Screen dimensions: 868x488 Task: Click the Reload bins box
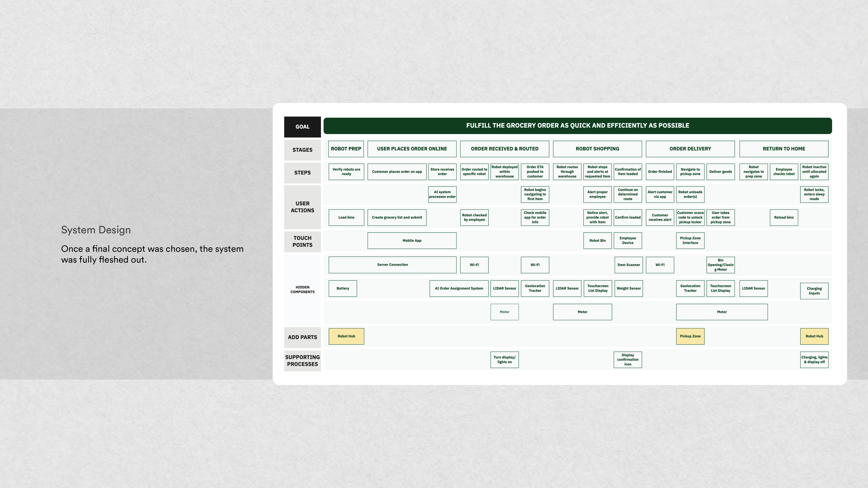click(783, 217)
